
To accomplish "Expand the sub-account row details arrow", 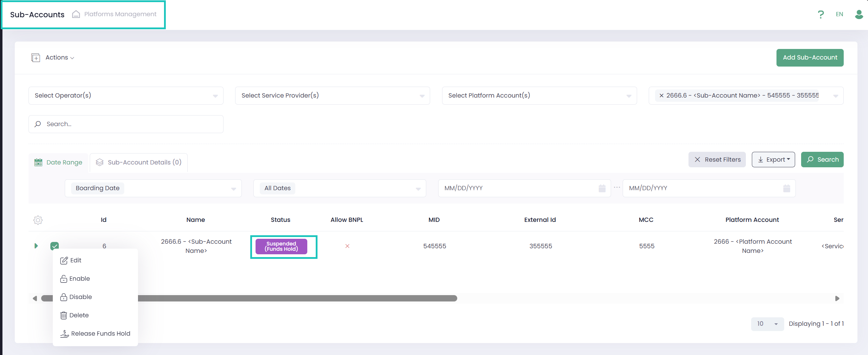I will [x=36, y=246].
